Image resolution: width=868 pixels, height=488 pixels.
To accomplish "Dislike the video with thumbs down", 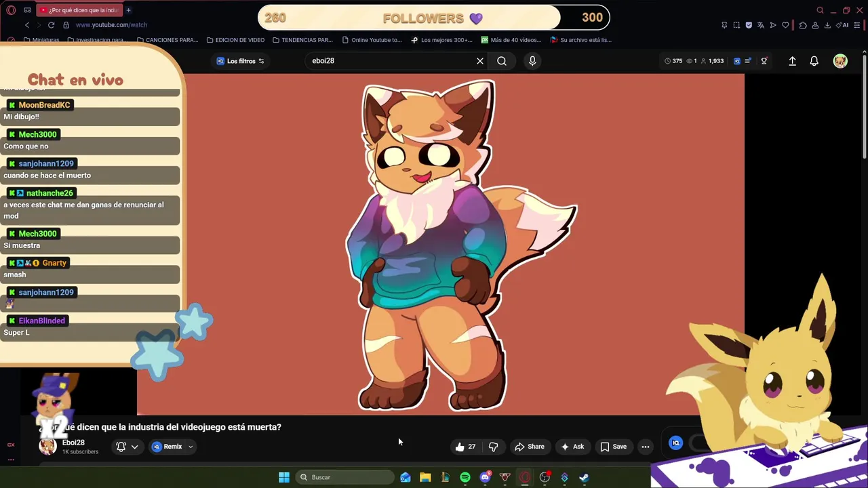I will (494, 447).
